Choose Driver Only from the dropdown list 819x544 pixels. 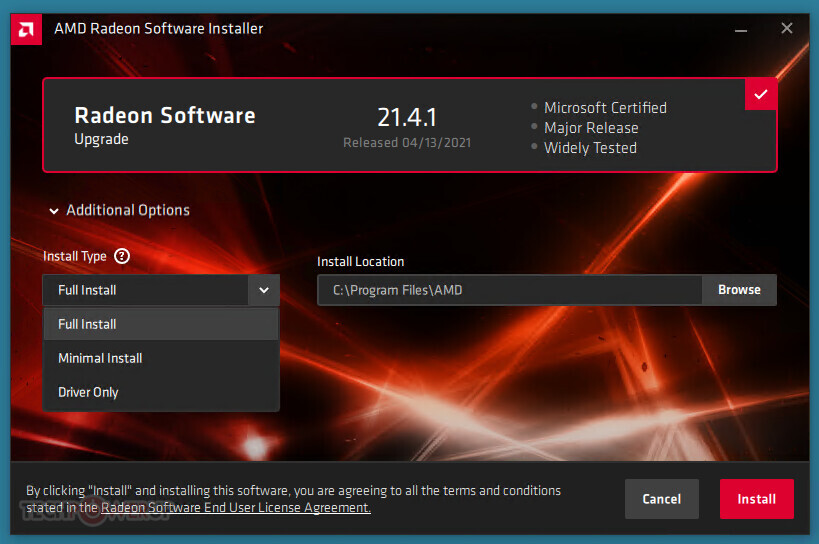[161, 392]
